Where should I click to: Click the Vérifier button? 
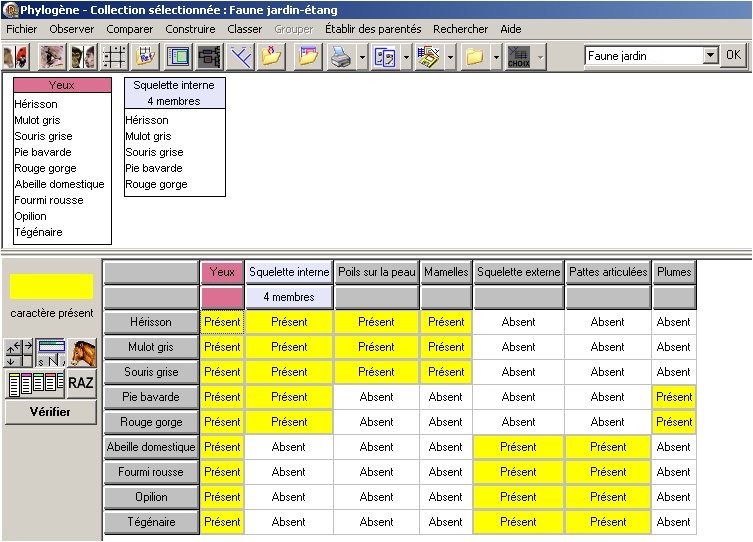[x=50, y=412]
